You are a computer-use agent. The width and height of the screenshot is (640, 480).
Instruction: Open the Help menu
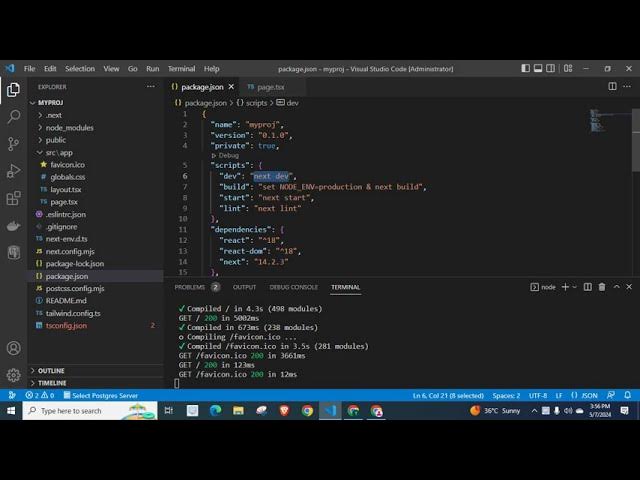[x=211, y=69]
